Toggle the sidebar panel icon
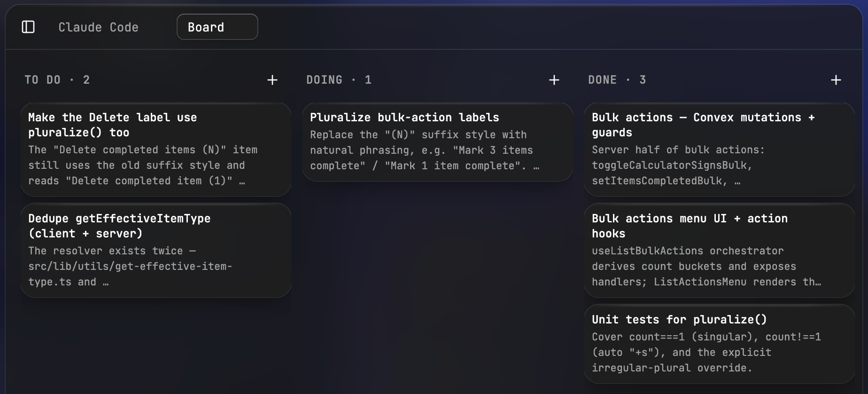Image resolution: width=868 pixels, height=394 pixels. pyautogui.click(x=28, y=27)
